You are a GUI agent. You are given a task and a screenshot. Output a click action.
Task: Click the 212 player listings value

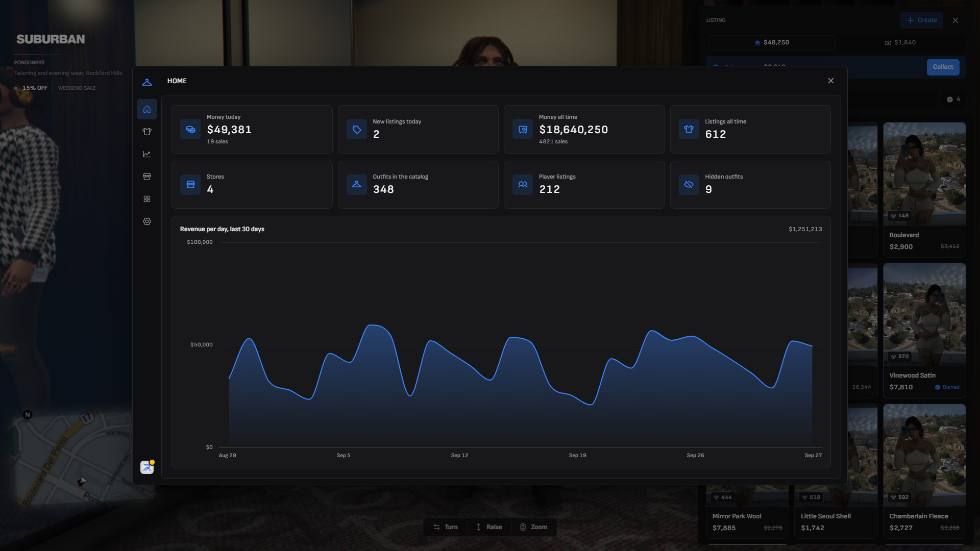(x=550, y=189)
